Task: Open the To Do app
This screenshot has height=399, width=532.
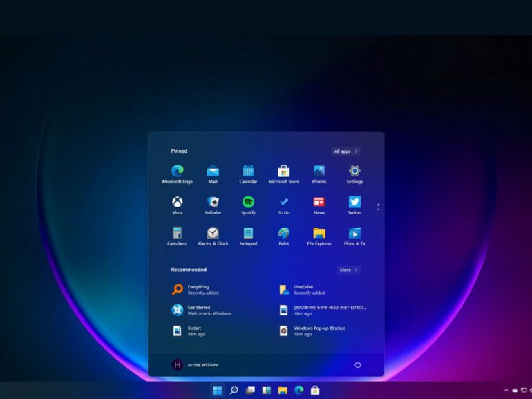Action: 284,205
